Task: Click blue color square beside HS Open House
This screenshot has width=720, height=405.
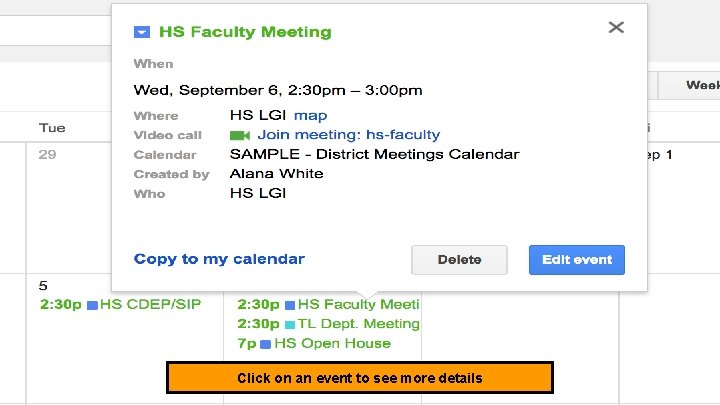Action: pos(266,344)
